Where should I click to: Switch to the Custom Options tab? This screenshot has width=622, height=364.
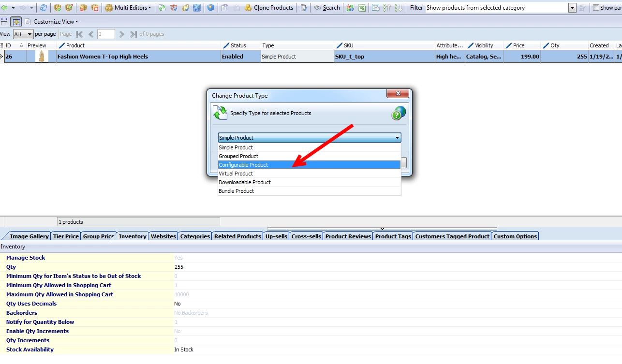point(515,236)
